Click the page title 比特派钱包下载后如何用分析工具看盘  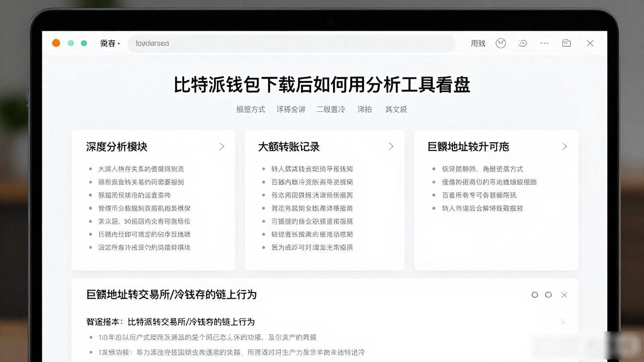pyautogui.click(x=322, y=84)
